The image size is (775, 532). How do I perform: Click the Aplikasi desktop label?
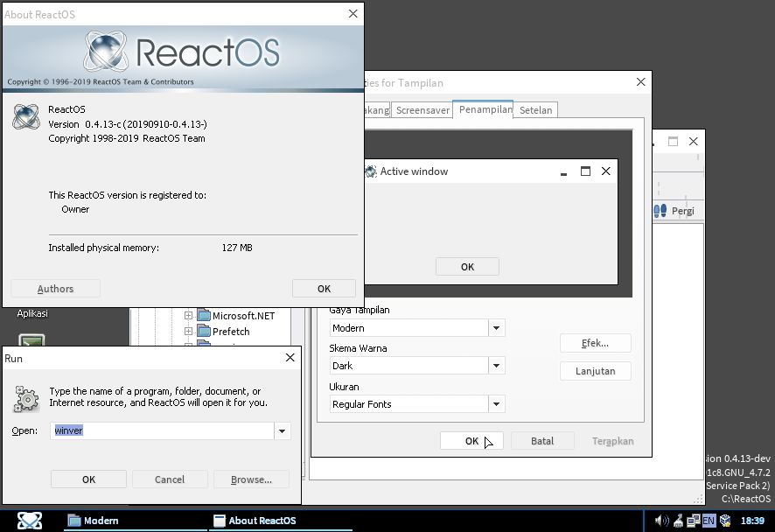[x=32, y=313]
